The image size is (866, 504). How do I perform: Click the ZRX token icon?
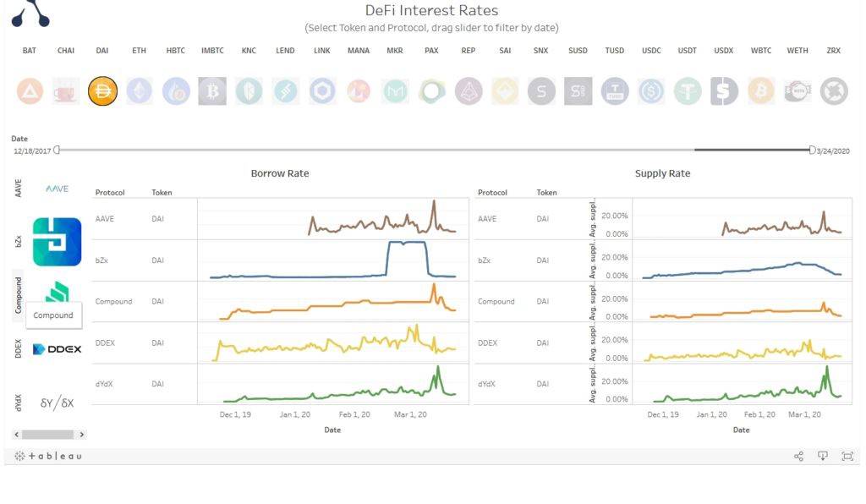tap(834, 91)
